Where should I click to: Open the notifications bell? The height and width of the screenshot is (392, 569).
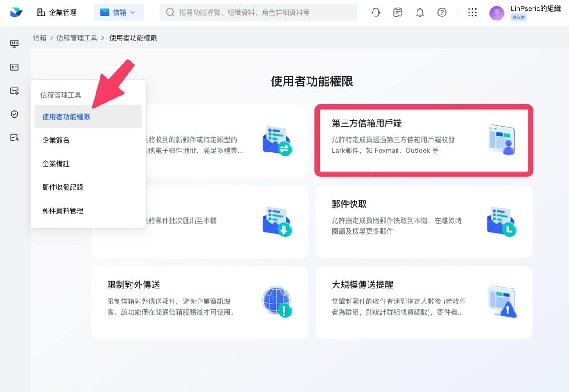420,12
